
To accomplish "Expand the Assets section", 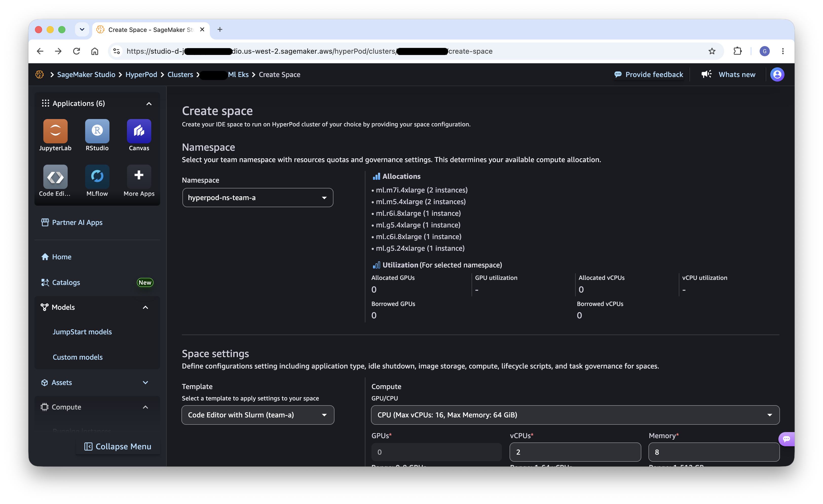I will tap(145, 382).
